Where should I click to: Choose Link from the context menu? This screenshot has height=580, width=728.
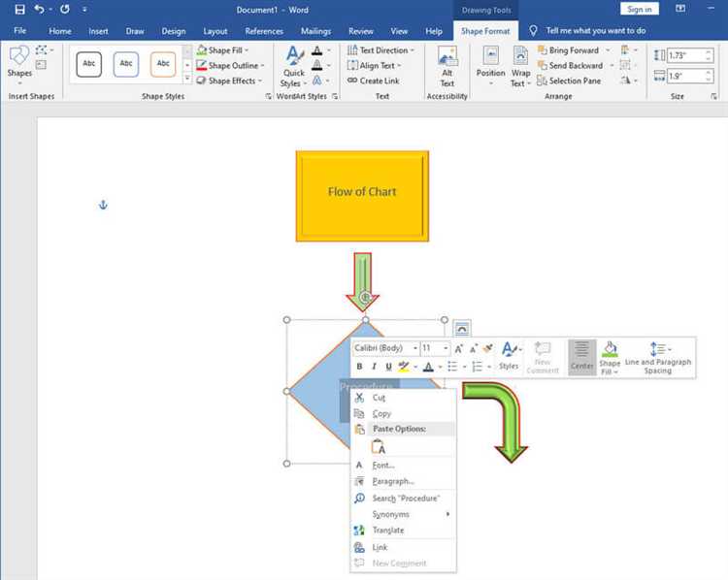(x=403, y=548)
